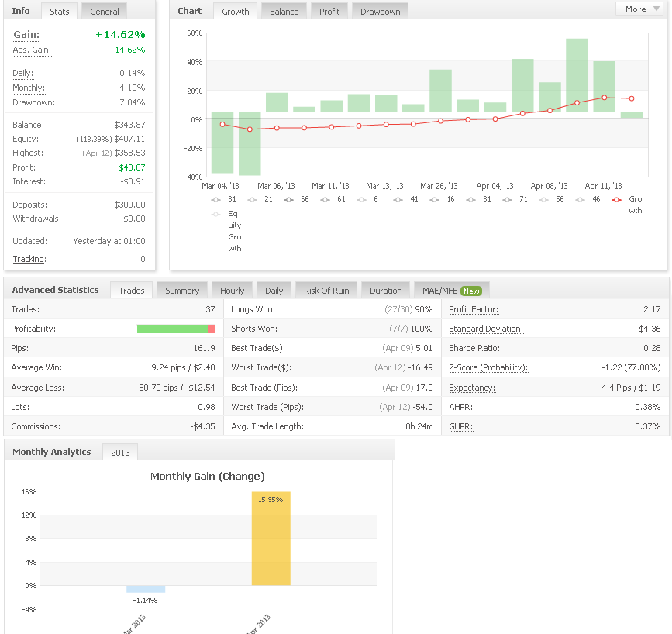Screen dimensions: 672x634
Task: Toggle legend series 61 on chart
Action: pyautogui.click(x=333, y=199)
